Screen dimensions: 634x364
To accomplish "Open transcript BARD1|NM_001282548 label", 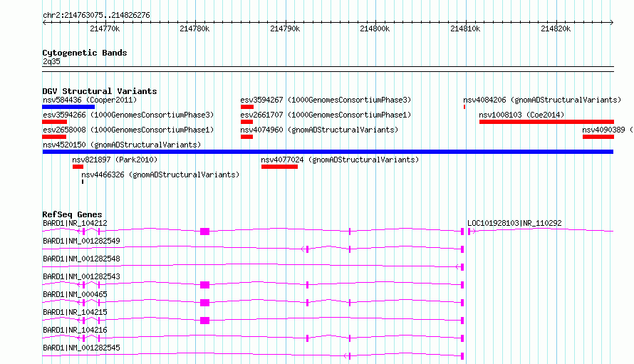I will click(81, 259).
